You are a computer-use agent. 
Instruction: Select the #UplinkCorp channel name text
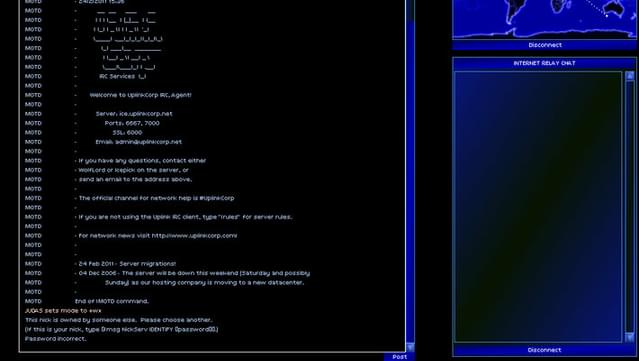click(217, 198)
